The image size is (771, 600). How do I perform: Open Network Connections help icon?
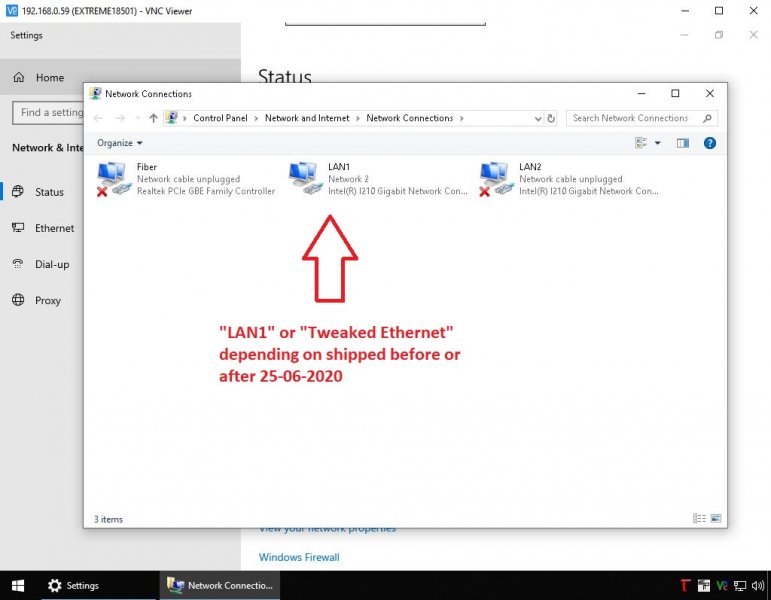click(x=709, y=143)
